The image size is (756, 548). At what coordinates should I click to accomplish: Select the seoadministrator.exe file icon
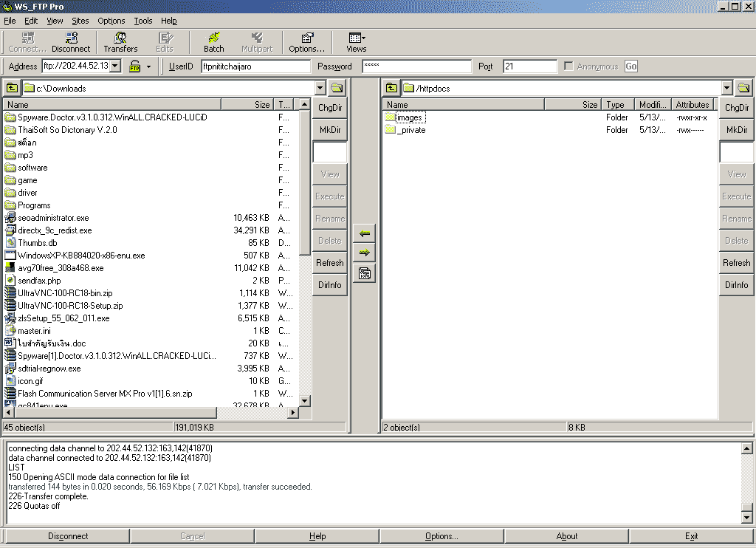coord(10,218)
